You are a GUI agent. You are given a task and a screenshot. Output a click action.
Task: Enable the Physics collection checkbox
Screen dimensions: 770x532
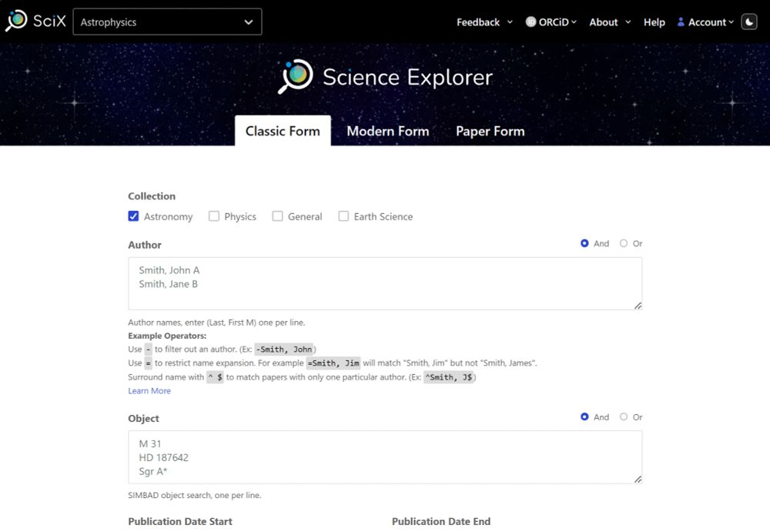click(214, 216)
